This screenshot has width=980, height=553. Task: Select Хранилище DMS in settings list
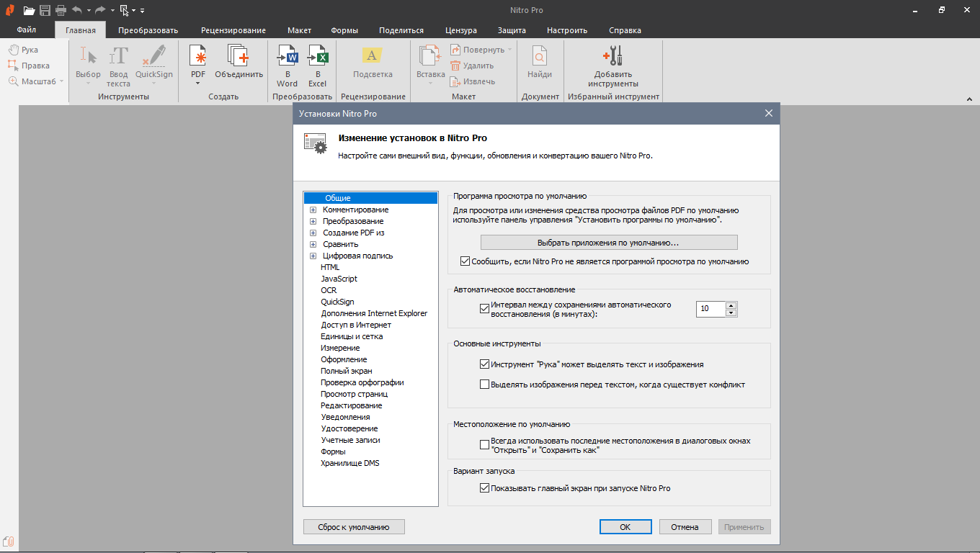coord(350,463)
